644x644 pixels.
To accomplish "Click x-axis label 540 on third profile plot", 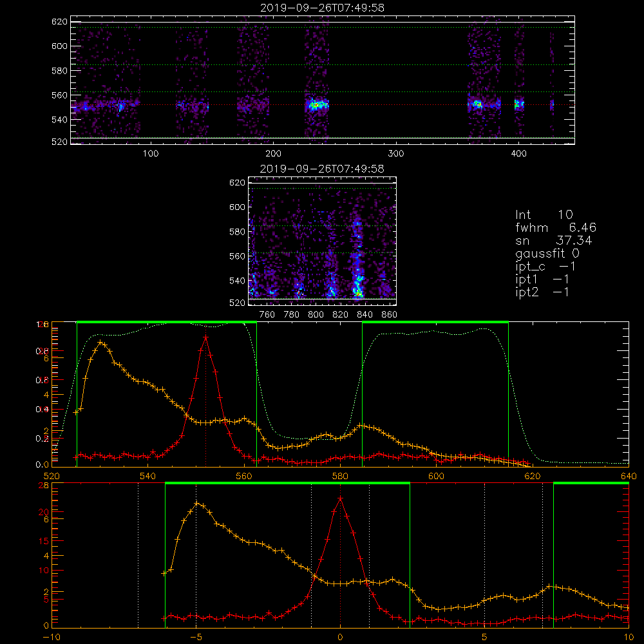I will (x=148, y=476).
